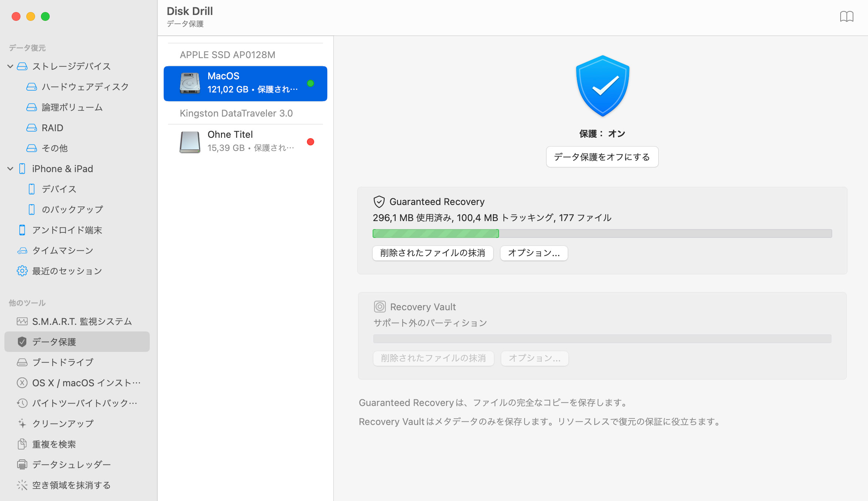Select MacOS partition in device list
868x501 pixels.
coord(245,83)
